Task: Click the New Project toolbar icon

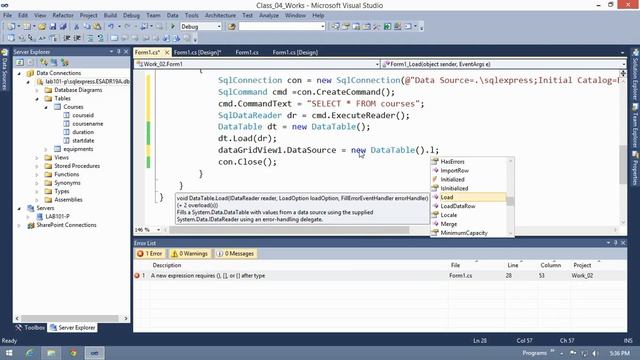Action: click(x=11, y=27)
